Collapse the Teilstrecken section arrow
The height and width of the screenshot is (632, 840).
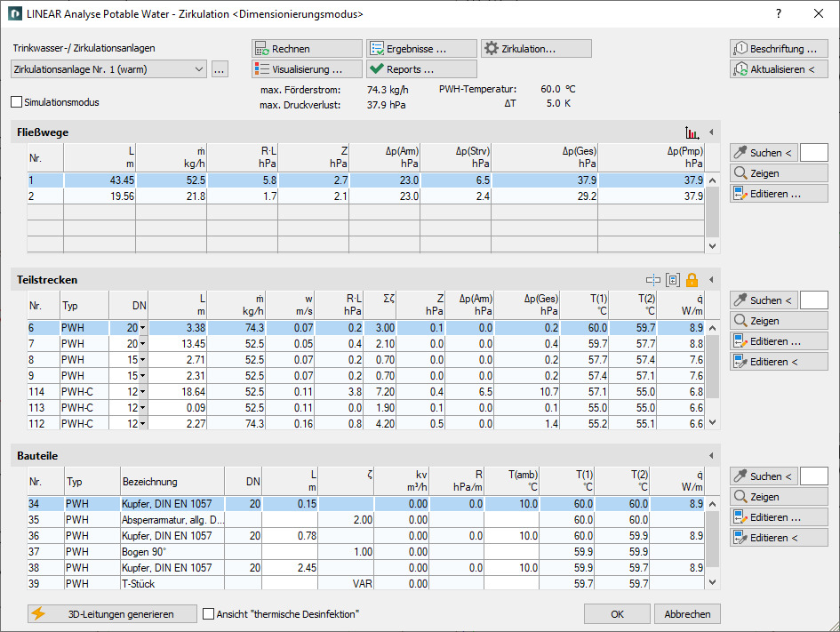[x=711, y=280]
